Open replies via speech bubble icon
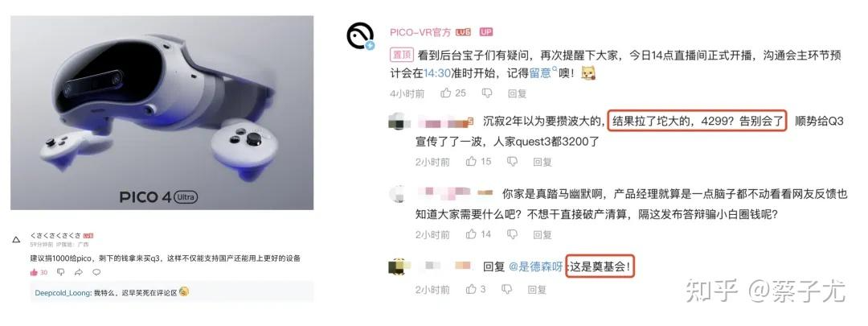Image resolution: width=868 pixels, height=326 pixels. click(96, 272)
